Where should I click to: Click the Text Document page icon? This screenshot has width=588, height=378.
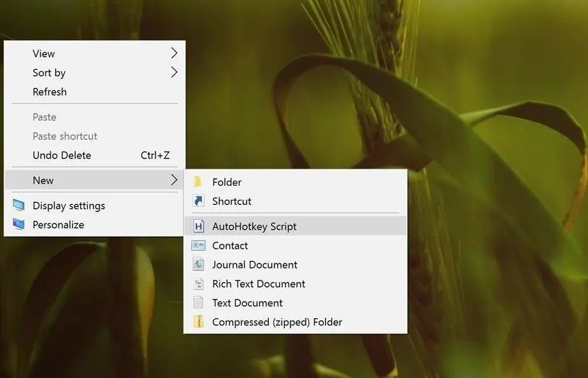[198, 303]
